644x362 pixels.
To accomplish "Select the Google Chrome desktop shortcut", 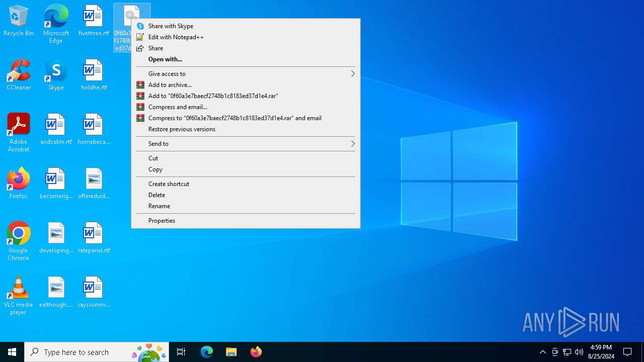I will [19, 241].
